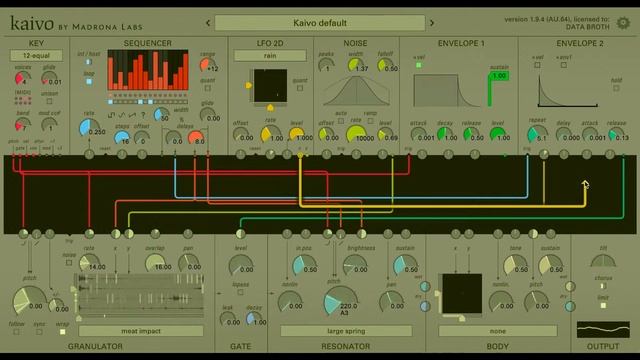Click the Gate level patch input jack

[x=240, y=233]
